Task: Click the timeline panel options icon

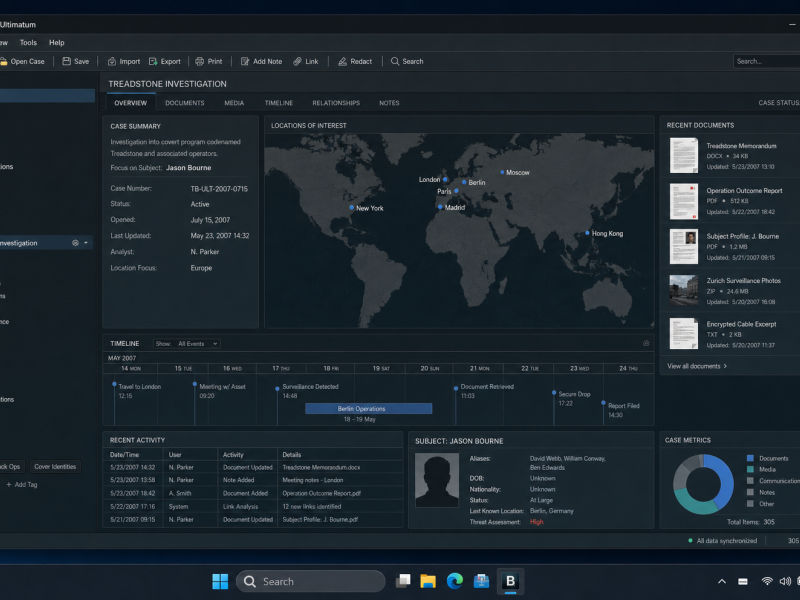Action: click(x=646, y=343)
